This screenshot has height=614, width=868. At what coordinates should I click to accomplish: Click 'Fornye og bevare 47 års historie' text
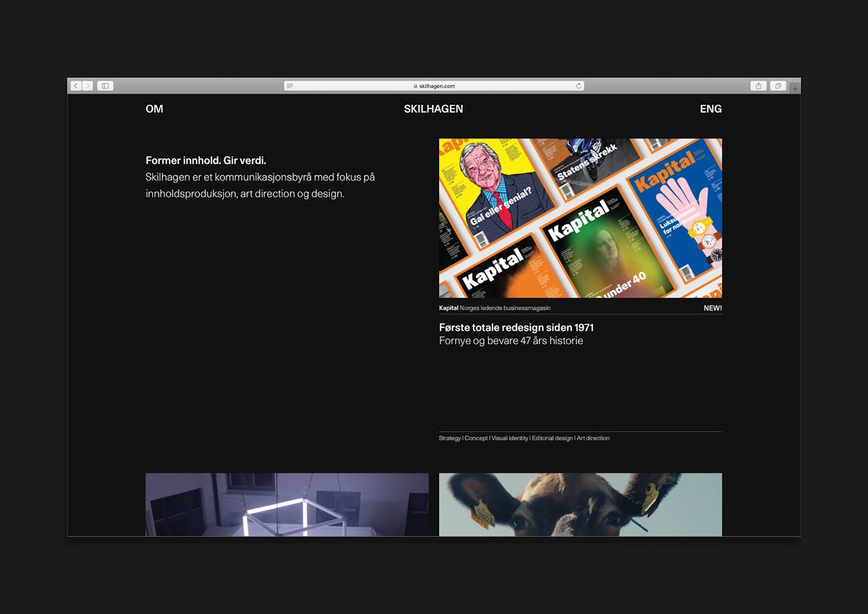[511, 340]
